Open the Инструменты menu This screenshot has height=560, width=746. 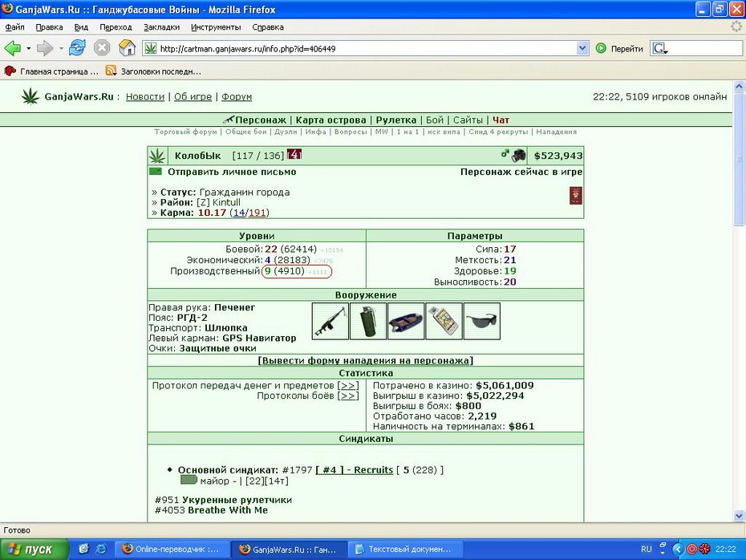(216, 27)
